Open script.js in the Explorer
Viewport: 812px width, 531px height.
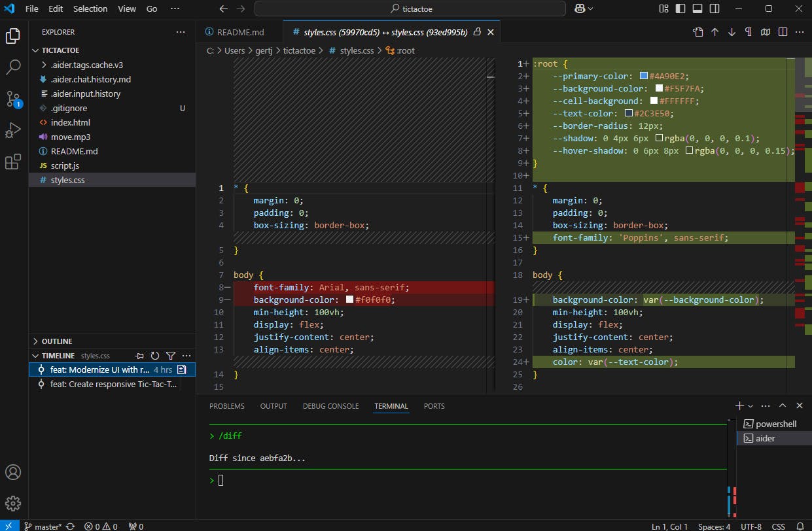pos(65,165)
